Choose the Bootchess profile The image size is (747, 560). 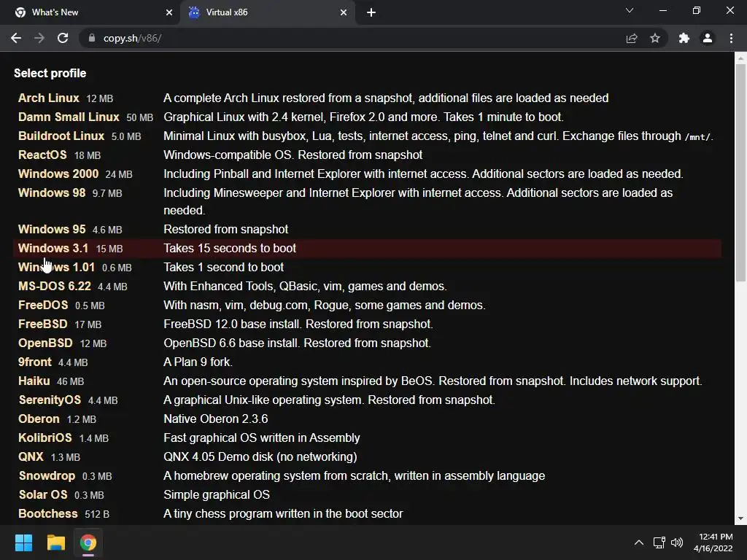48,514
